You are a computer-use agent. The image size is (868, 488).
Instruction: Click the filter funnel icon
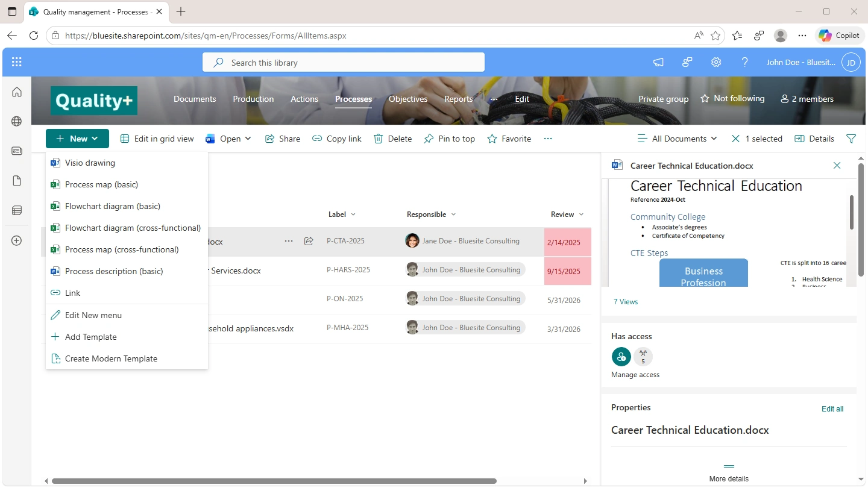point(851,139)
